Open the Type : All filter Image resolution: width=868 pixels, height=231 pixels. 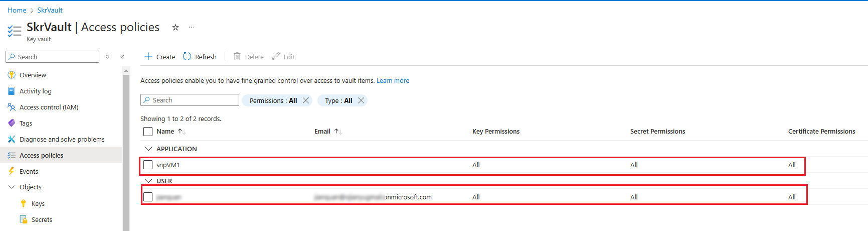click(x=338, y=100)
